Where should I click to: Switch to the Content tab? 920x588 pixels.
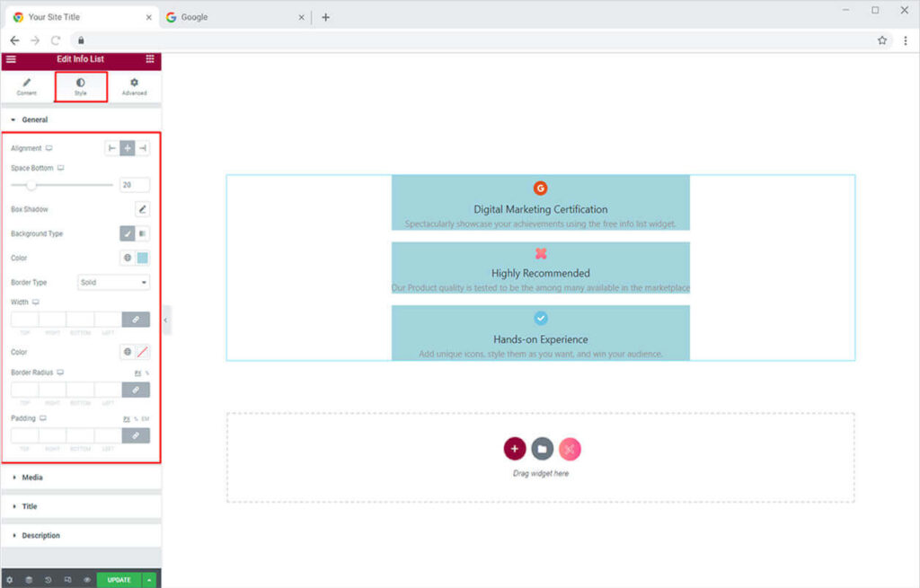27,87
